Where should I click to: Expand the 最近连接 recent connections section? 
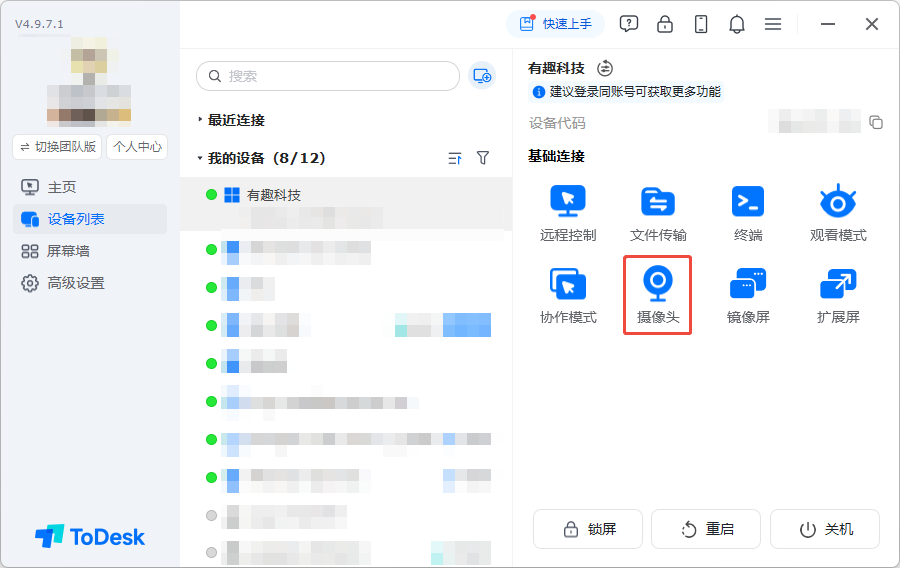(231, 120)
